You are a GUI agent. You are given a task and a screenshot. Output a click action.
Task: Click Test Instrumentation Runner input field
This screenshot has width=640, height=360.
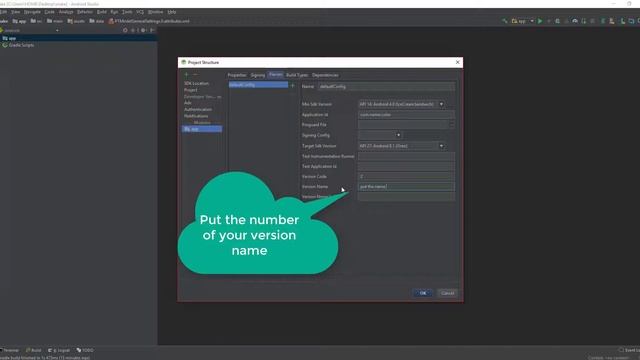tap(406, 156)
